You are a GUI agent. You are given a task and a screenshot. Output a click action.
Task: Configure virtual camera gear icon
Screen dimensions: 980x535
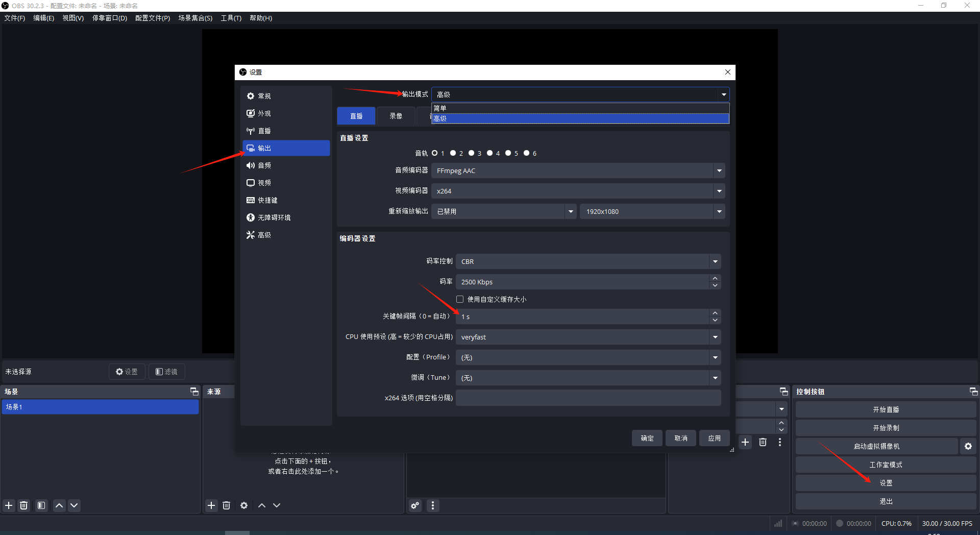(x=968, y=446)
